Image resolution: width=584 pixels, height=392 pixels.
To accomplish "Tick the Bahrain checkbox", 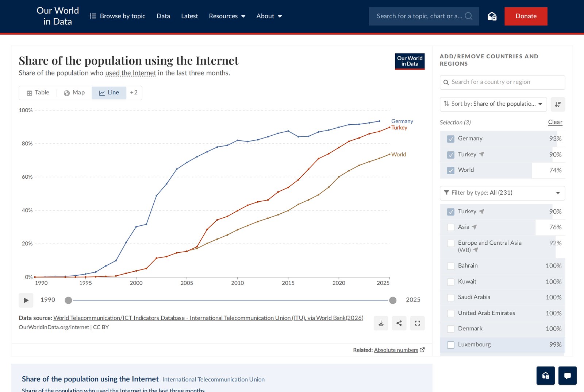I will [451, 266].
